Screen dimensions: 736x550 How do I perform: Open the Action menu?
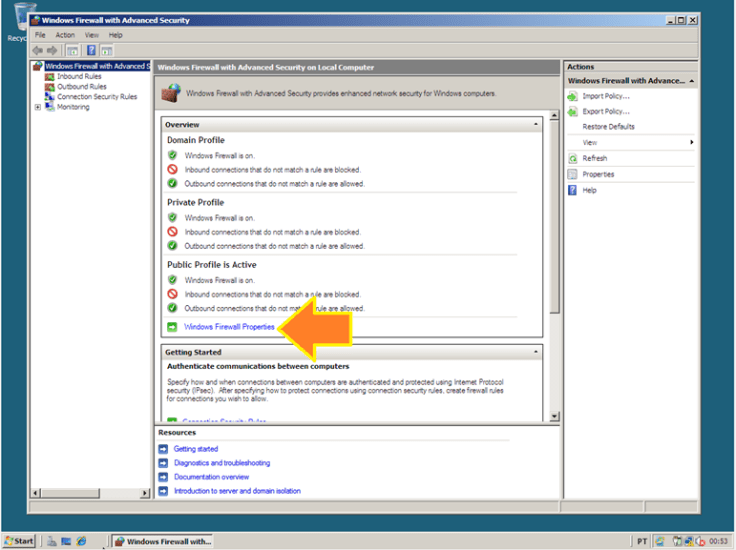click(65, 35)
